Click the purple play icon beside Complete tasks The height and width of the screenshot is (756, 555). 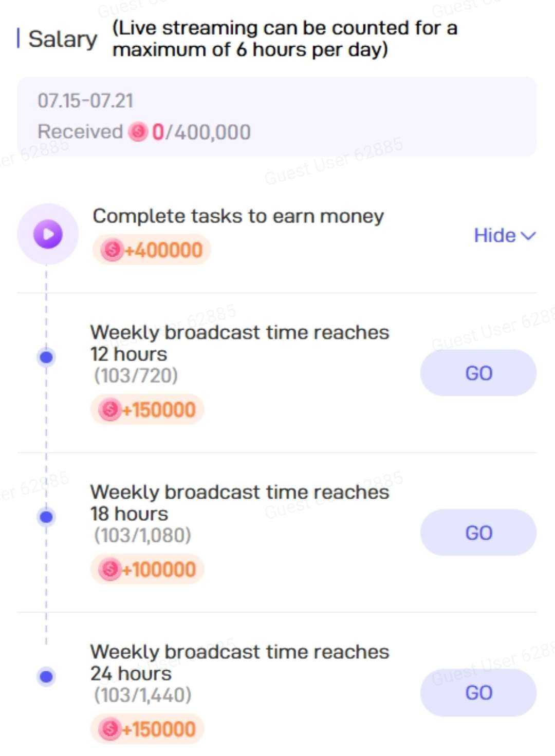[48, 234]
